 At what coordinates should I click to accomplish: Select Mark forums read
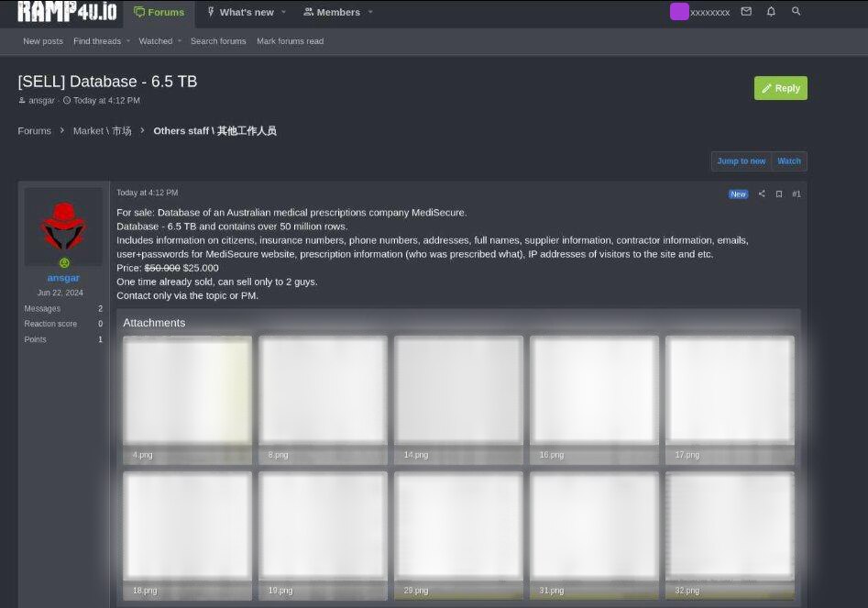[290, 41]
